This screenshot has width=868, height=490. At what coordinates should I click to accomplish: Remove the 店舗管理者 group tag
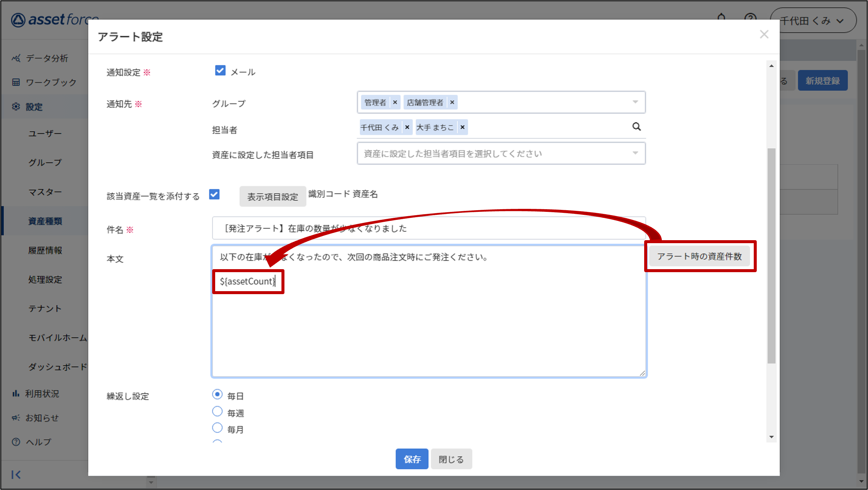coord(452,102)
